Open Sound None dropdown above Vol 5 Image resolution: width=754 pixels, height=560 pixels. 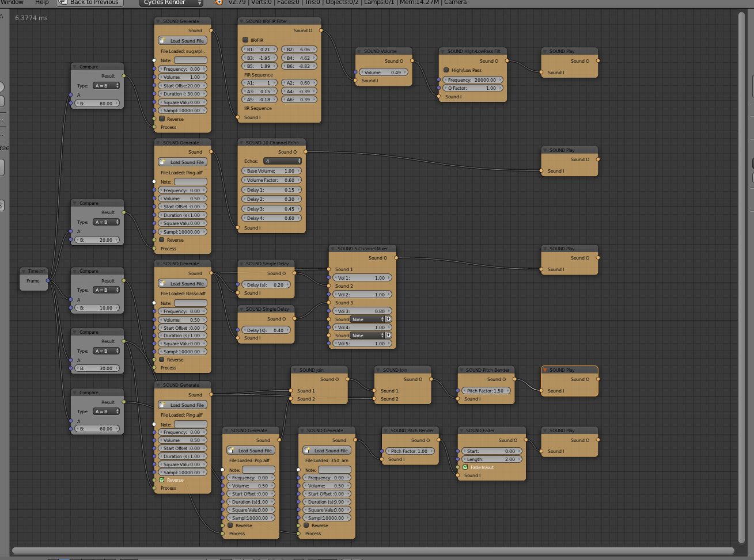point(367,335)
